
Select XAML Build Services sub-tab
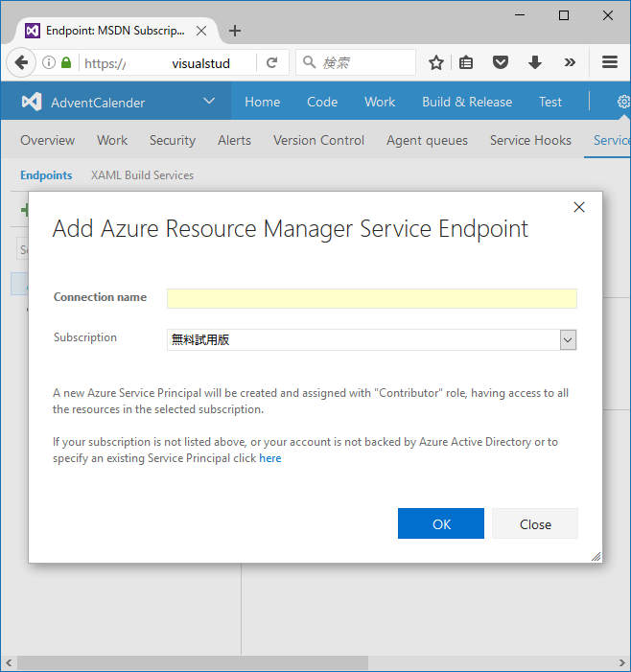click(142, 175)
